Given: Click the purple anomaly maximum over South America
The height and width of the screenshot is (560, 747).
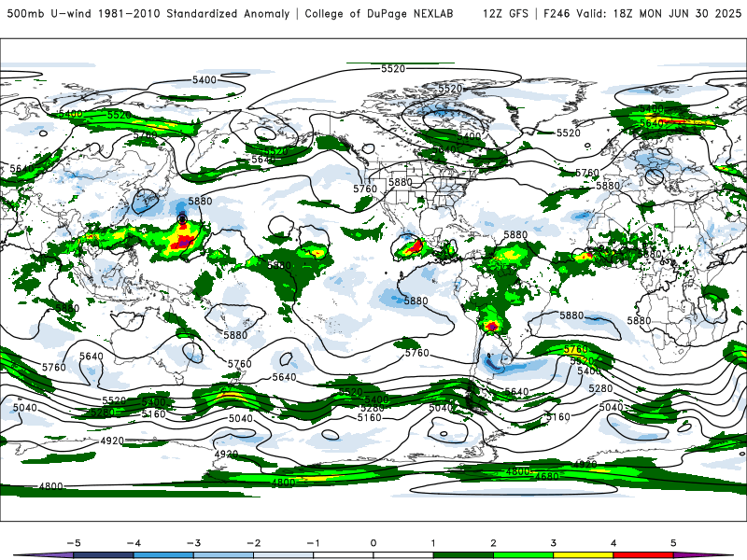Looking at the screenshot, I should (x=492, y=327).
